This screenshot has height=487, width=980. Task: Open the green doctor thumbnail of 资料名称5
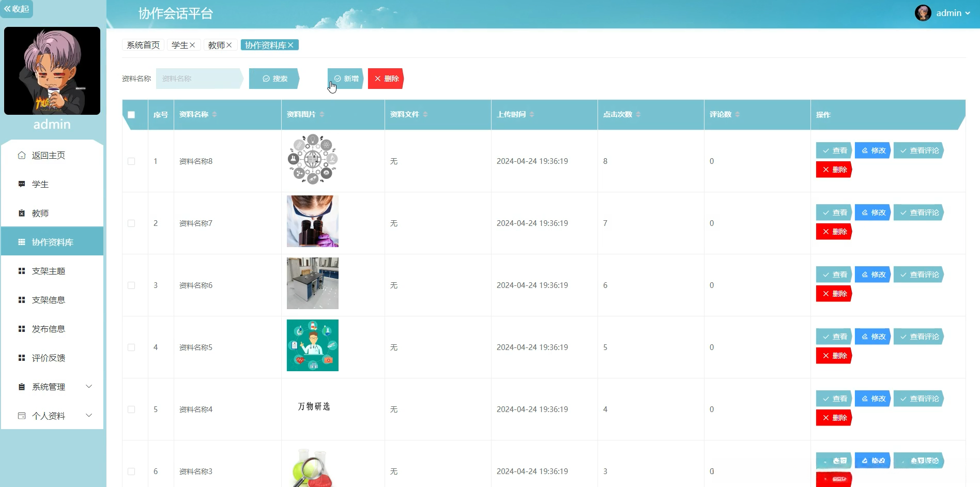pyautogui.click(x=313, y=345)
